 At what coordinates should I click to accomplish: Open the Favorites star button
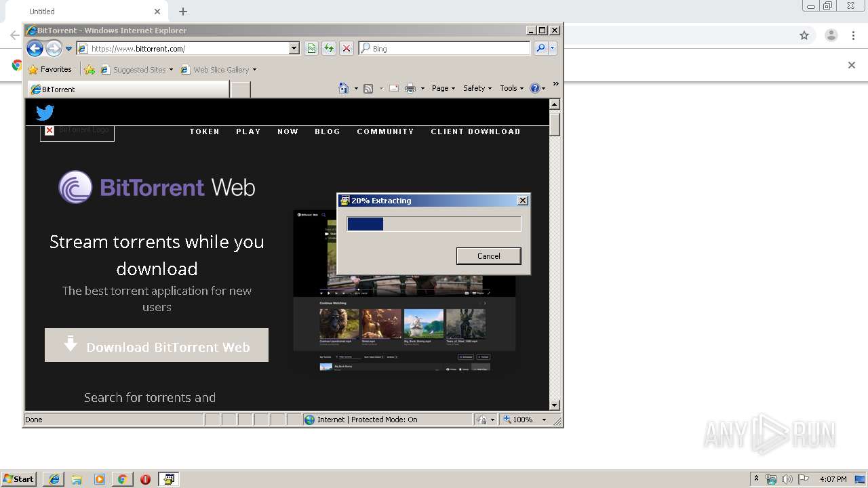50,69
